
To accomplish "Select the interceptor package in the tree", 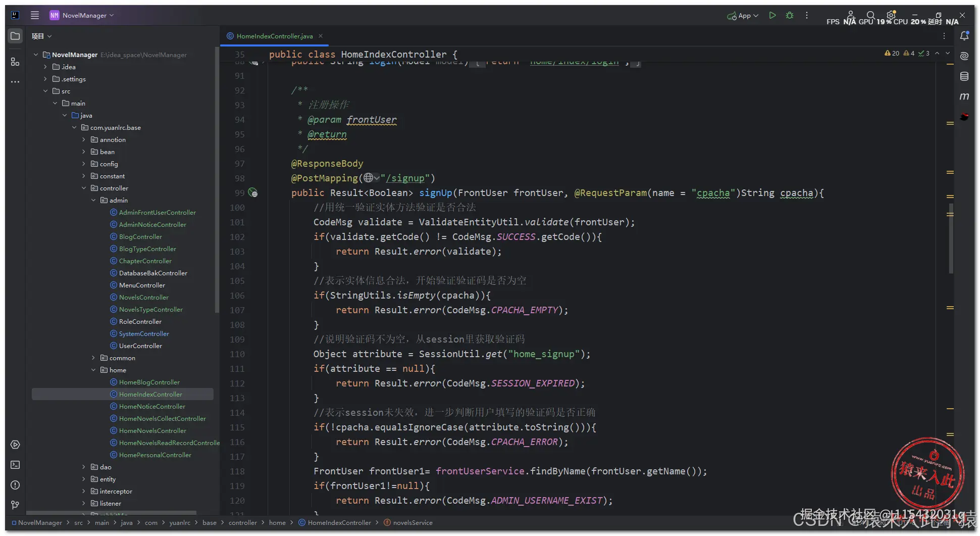I will 116,491.
